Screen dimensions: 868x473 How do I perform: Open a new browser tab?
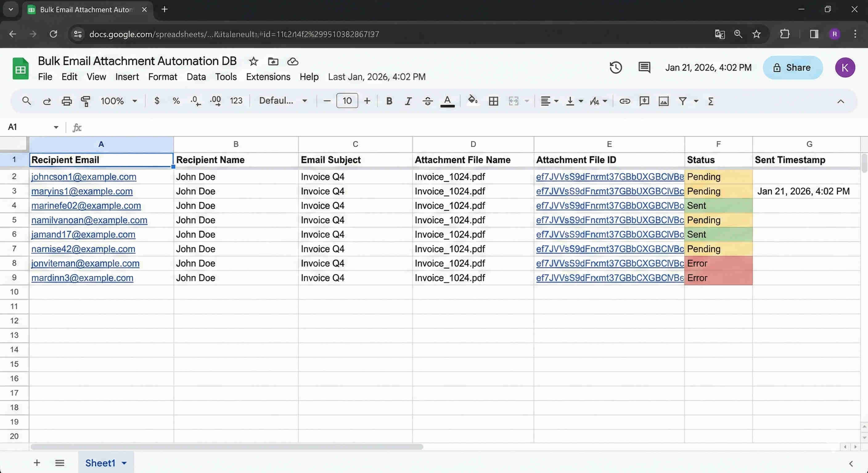tap(164, 10)
